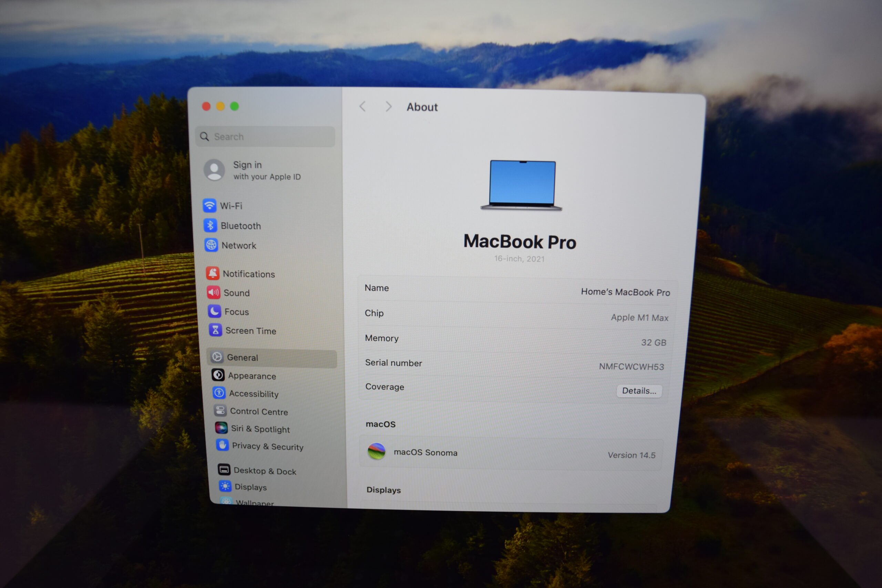Click the Displays sun icon
882x588 pixels.
pos(225,486)
